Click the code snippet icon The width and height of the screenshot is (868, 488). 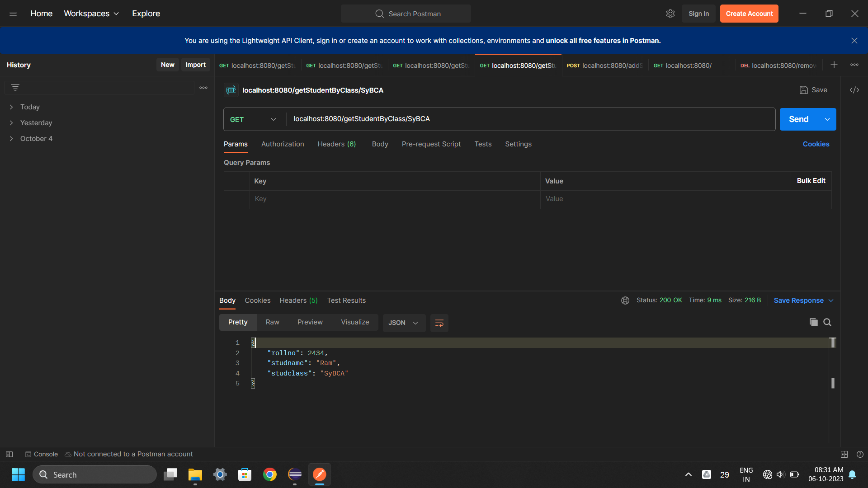click(854, 90)
